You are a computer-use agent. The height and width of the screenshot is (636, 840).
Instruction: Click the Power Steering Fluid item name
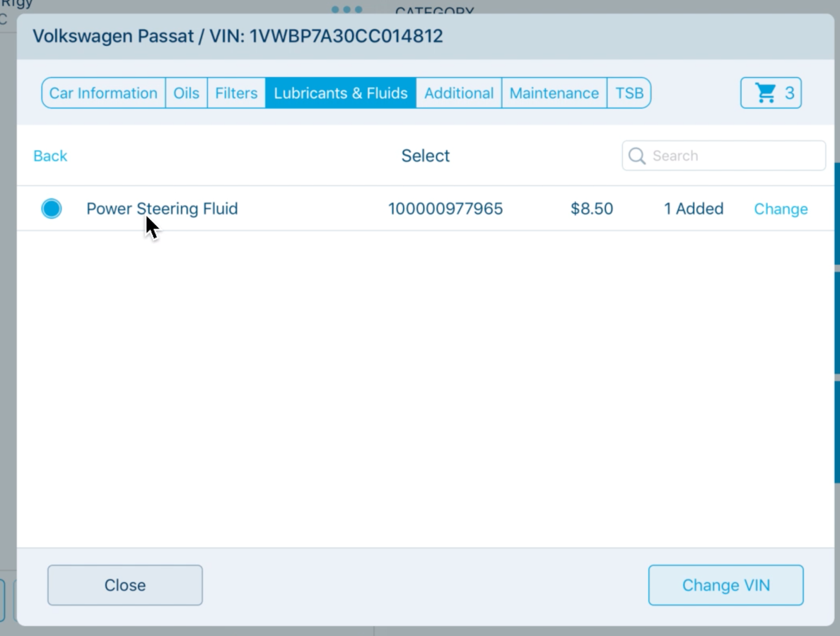[x=162, y=208]
